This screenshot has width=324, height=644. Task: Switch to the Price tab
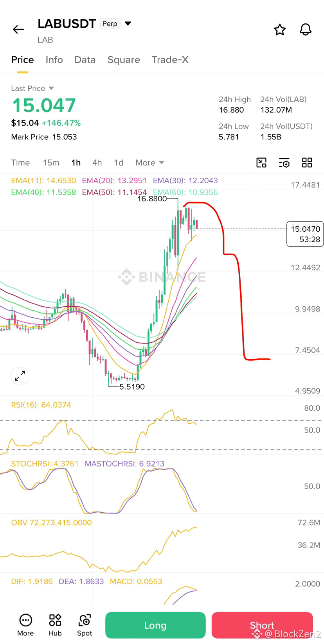coord(23,60)
